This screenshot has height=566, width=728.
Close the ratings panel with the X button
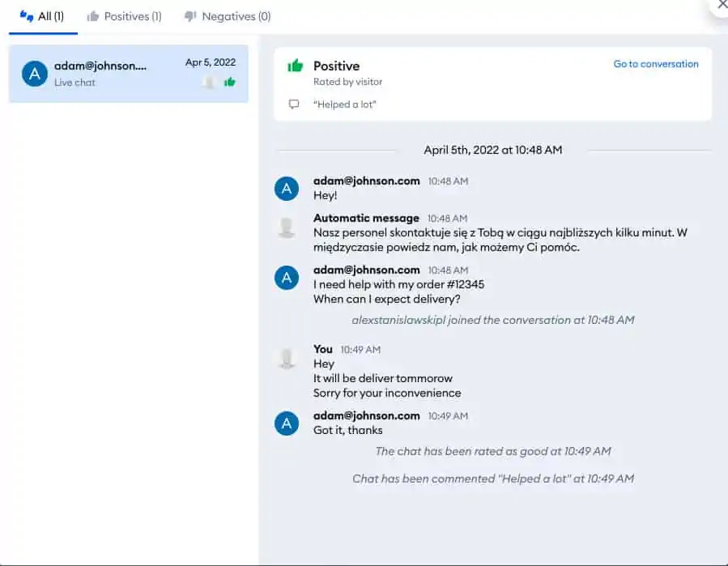(722, 5)
